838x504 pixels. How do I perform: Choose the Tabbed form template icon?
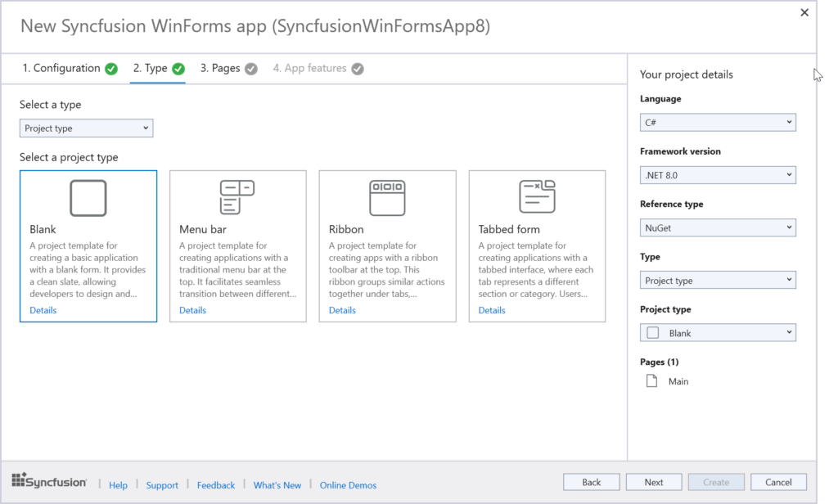click(x=537, y=197)
